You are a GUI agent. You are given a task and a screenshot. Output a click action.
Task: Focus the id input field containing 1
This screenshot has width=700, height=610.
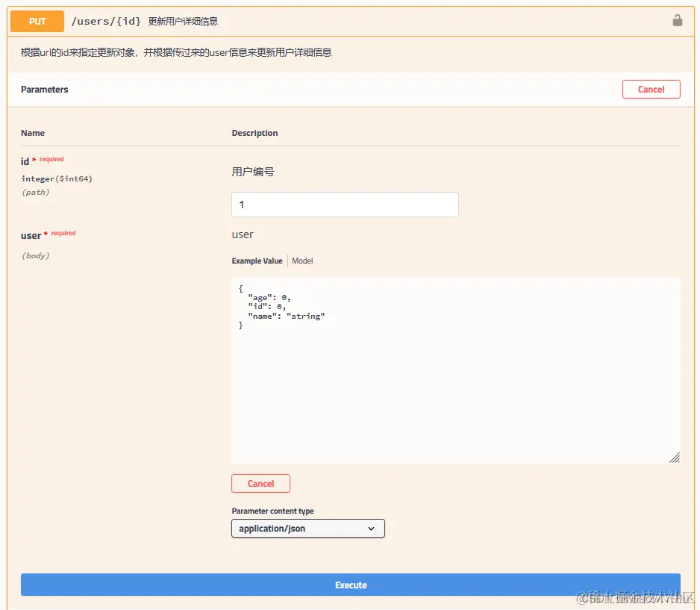coord(345,205)
